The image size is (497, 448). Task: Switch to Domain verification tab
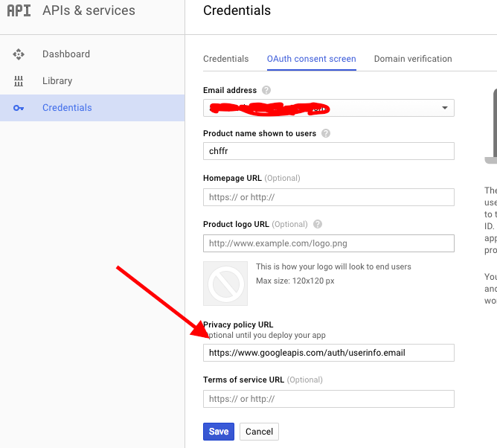[x=413, y=59]
